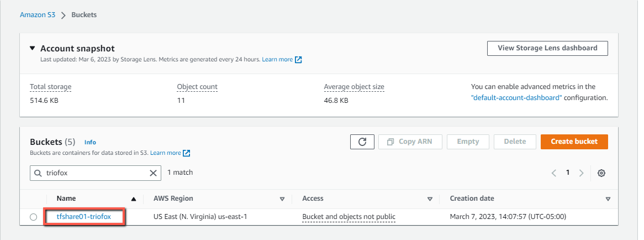This screenshot has width=644, height=240.
Task: Click the Create bucket button
Action: click(x=574, y=142)
